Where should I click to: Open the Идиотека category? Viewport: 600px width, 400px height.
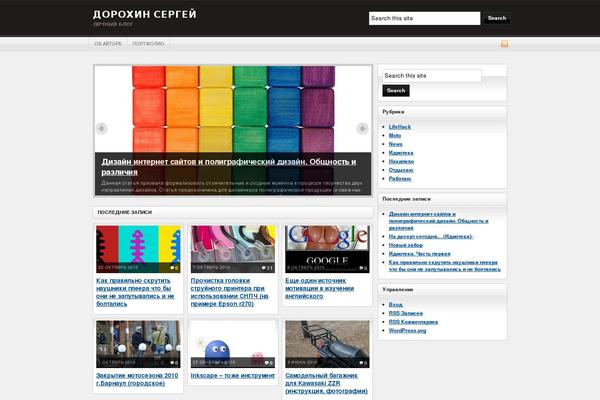pos(401,153)
